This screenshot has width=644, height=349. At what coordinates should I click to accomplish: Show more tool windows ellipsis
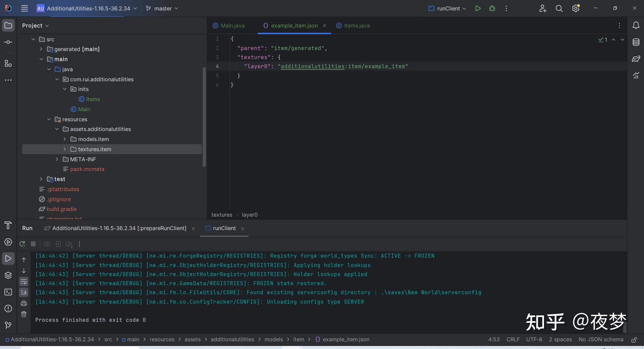click(8, 80)
